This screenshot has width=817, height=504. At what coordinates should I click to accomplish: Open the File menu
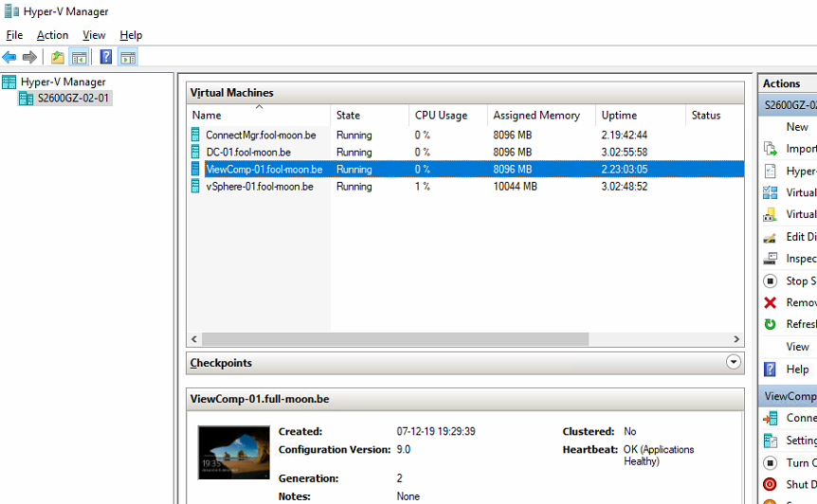click(14, 35)
